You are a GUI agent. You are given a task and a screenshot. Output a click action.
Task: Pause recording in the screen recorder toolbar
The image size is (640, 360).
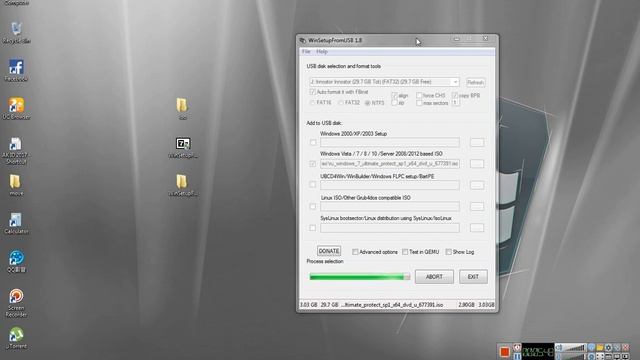tap(517, 356)
